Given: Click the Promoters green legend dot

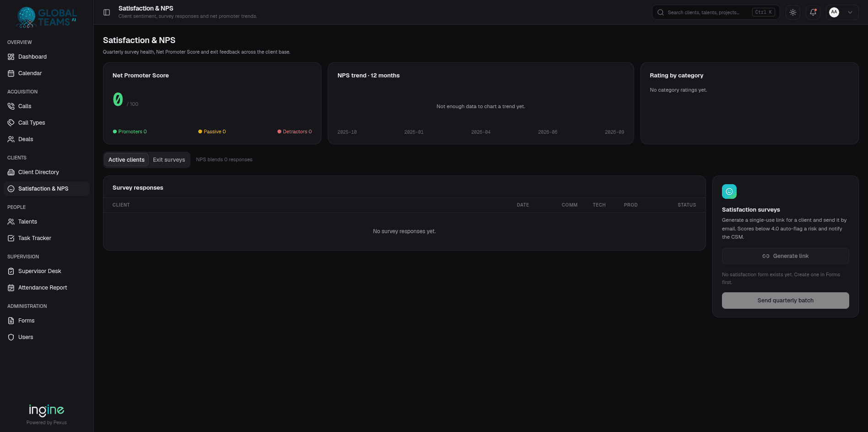Looking at the screenshot, I should pos(115,131).
